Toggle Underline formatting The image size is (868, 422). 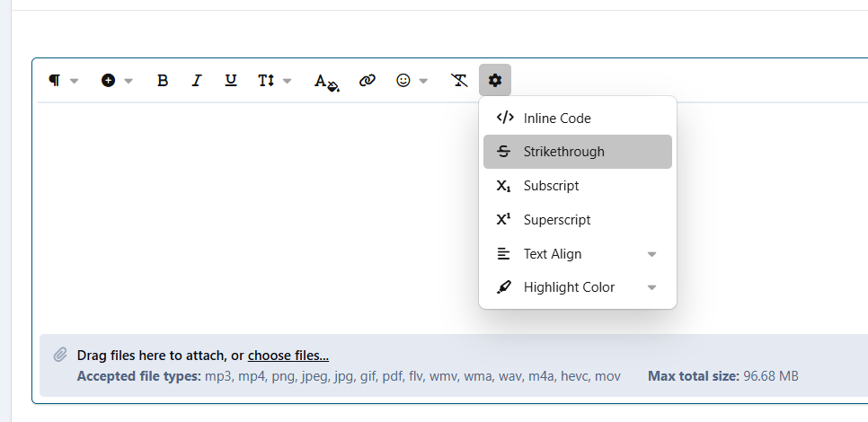231,81
